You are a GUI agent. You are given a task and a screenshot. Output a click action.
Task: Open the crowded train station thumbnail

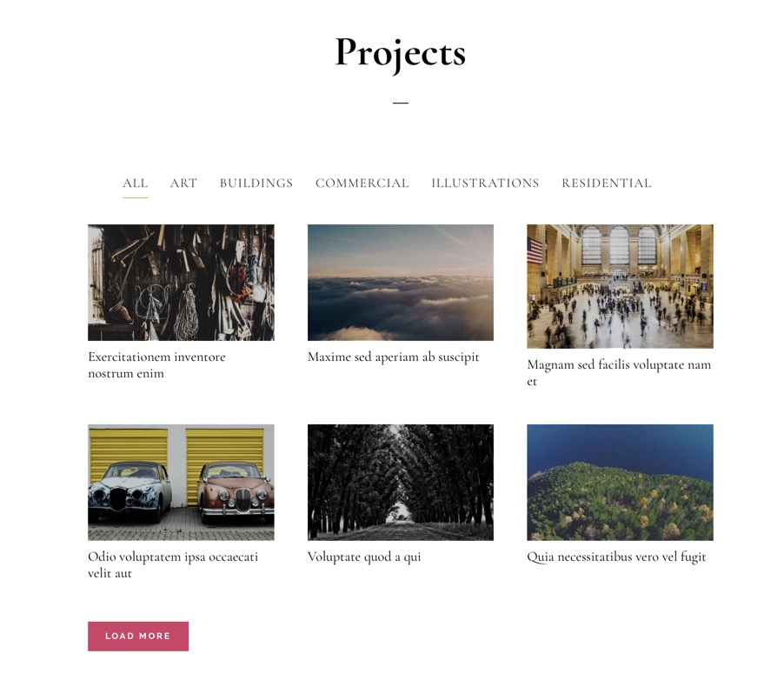(620, 286)
